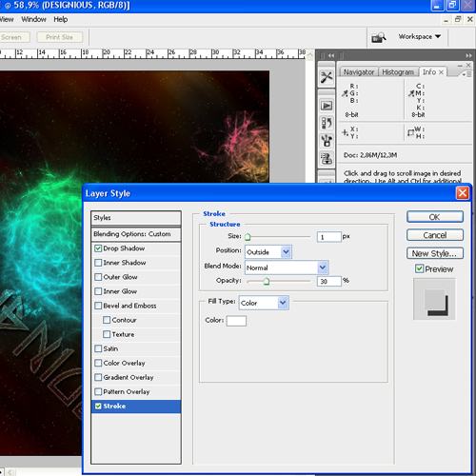This screenshot has width=476, height=476.
Task: Open the Brushes panel icon
Action: pyautogui.click(x=327, y=140)
